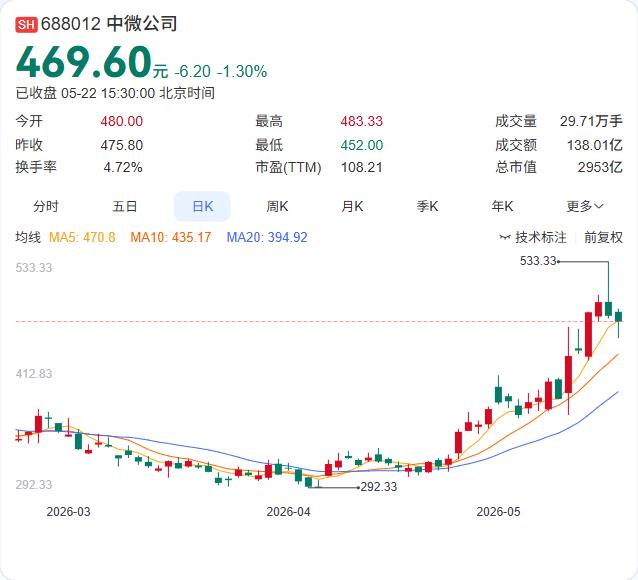Click the 292.33 low-point chart annotation
The height and width of the screenshot is (580, 638).
379,487
